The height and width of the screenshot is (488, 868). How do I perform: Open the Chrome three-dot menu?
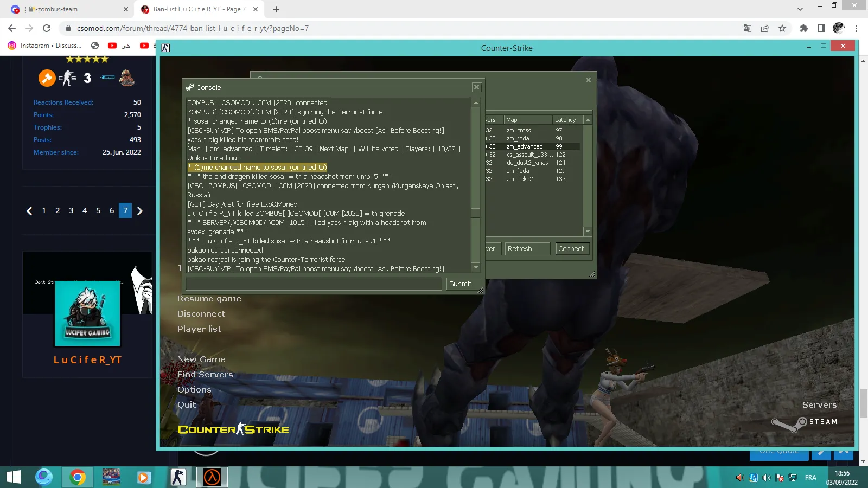coord(857,28)
